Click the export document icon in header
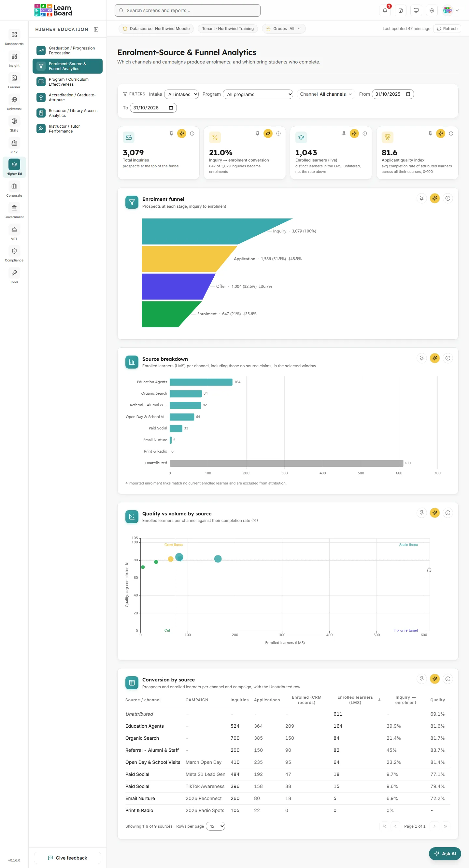The height and width of the screenshot is (868, 469). tap(400, 10)
